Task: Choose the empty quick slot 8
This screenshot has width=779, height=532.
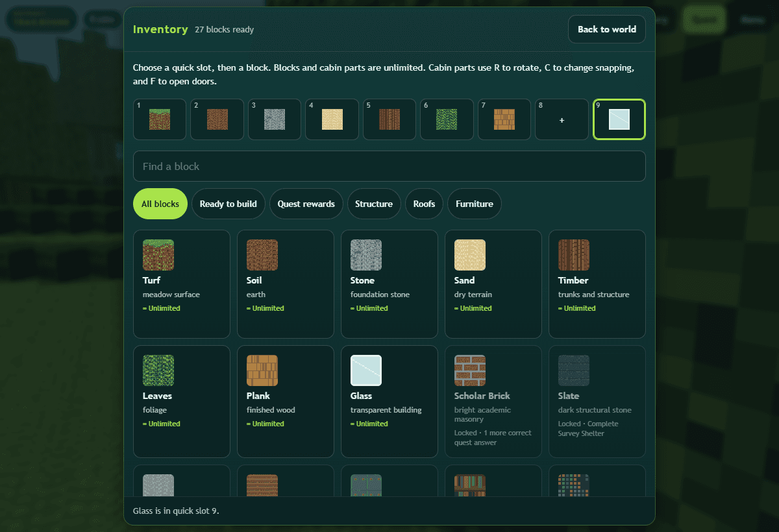Action: coord(562,119)
